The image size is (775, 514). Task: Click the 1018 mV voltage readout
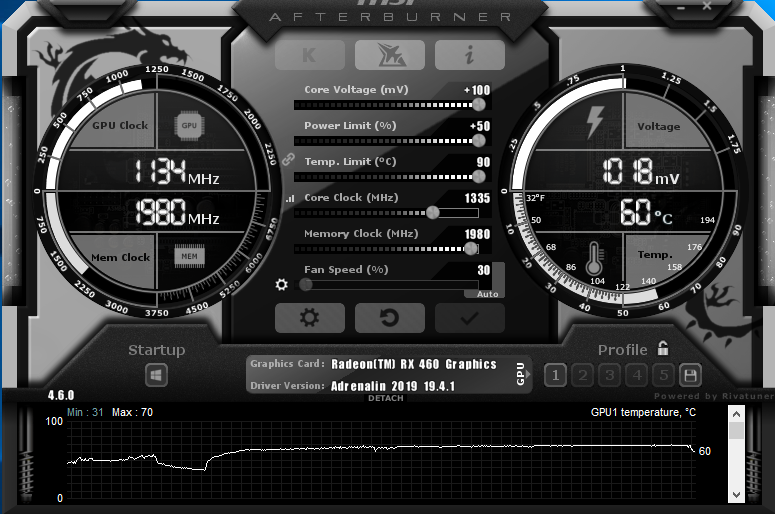(641, 172)
